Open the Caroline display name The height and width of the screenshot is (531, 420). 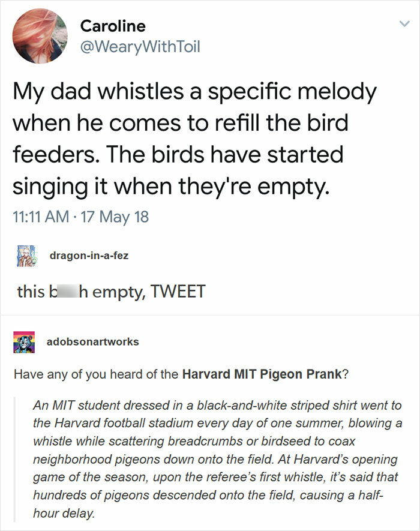pos(113,26)
